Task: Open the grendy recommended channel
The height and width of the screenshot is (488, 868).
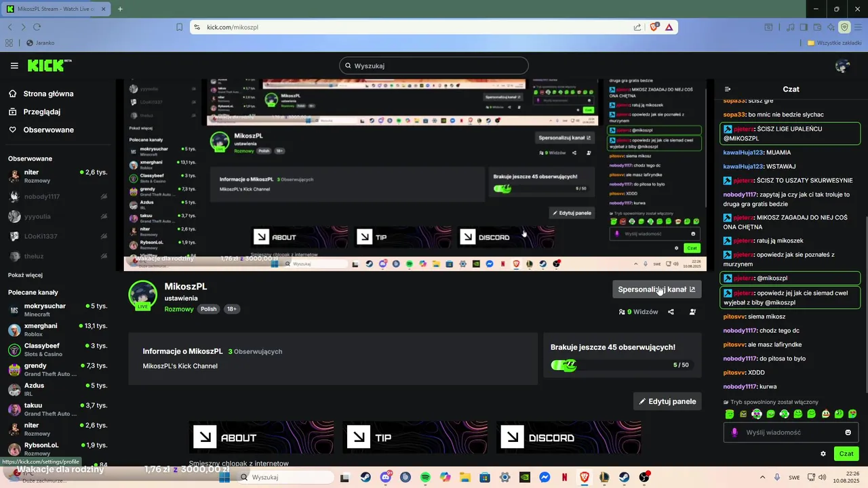Action: tap(57, 369)
